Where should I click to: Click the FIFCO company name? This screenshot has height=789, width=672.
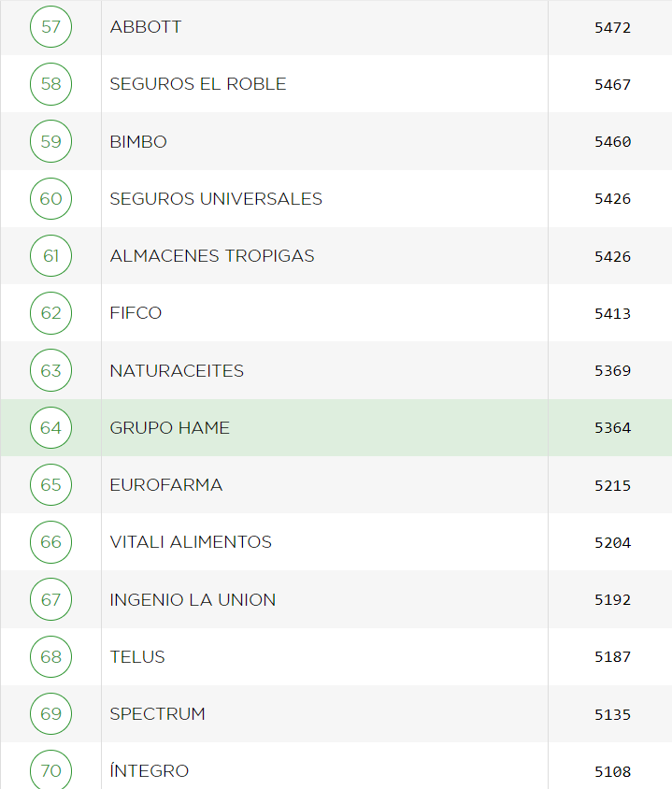pyautogui.click(x=136, y=313)
